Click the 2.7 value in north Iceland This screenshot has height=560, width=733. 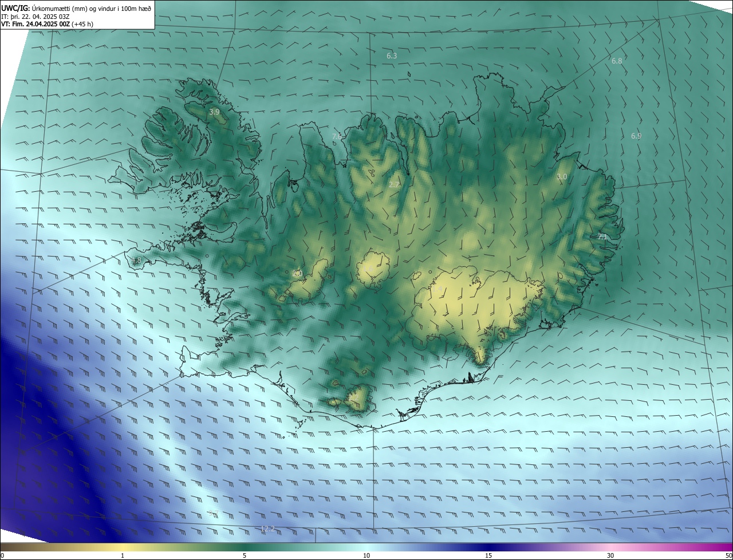coord(394,184)
